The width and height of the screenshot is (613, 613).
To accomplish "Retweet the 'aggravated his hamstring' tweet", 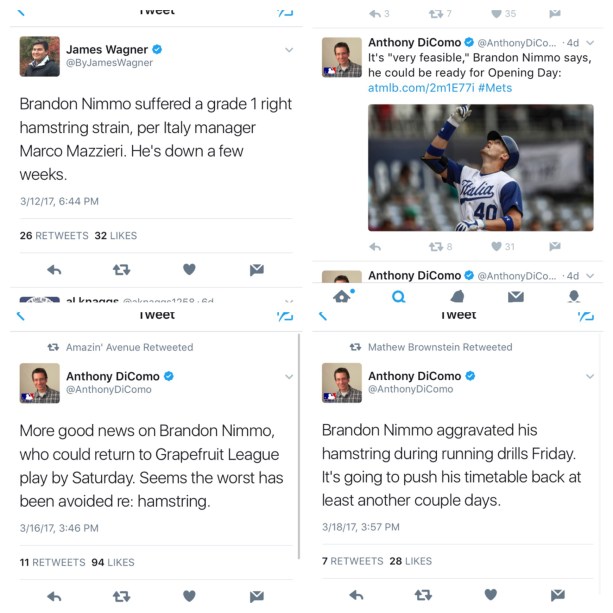I will [423, 595].
